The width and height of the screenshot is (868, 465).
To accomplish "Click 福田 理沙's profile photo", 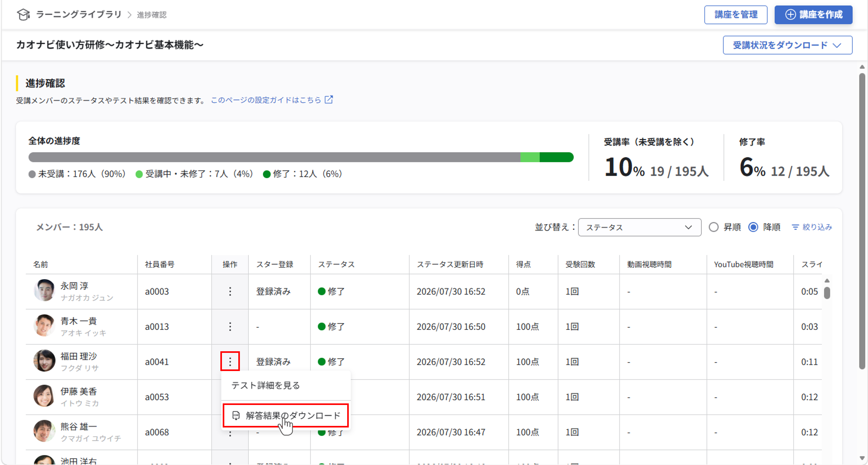I will (x=44, y=361).
